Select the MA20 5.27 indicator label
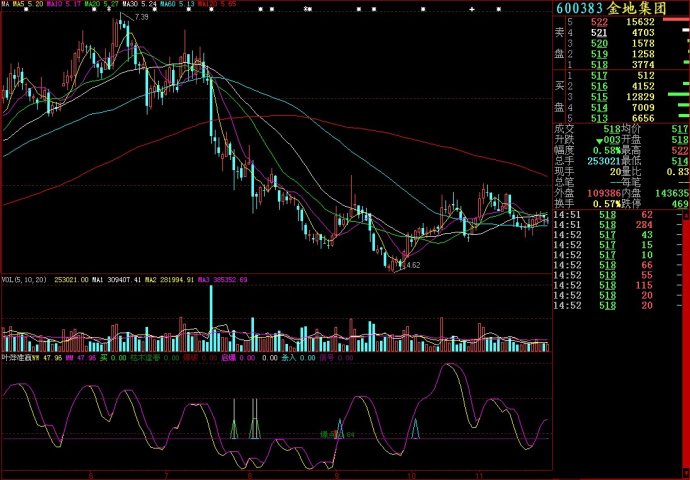This screenshot has width=690, height=480. coord(102,4)
